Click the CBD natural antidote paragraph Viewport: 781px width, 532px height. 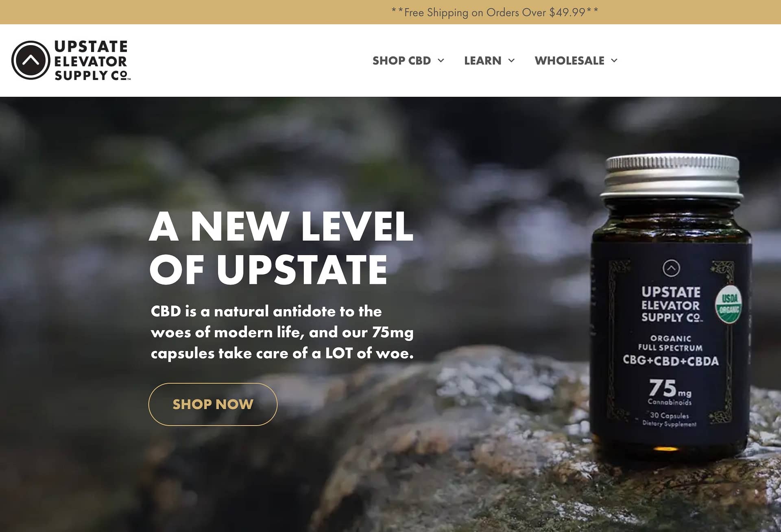[x=282, y=332]
